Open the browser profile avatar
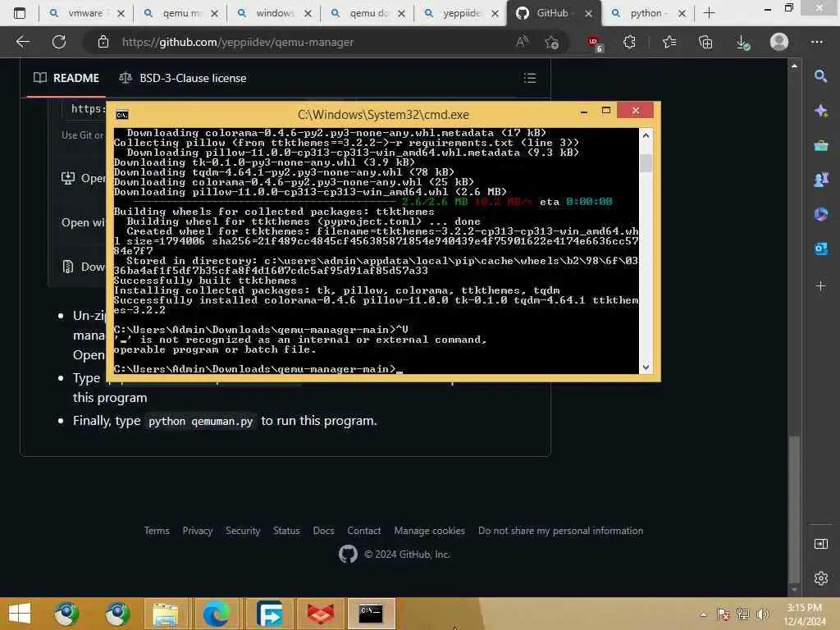Screen dimensions: 840x630 [x=779, y=42]
